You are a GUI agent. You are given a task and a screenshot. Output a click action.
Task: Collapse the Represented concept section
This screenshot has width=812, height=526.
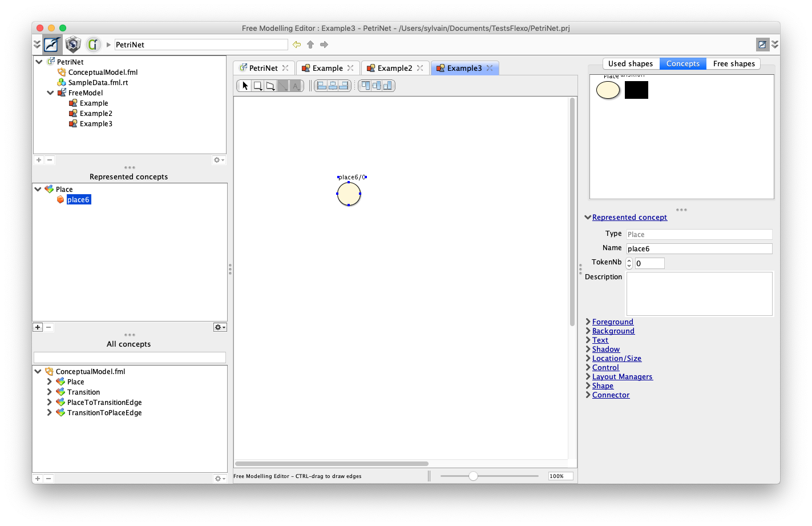[x=588, y=217]
